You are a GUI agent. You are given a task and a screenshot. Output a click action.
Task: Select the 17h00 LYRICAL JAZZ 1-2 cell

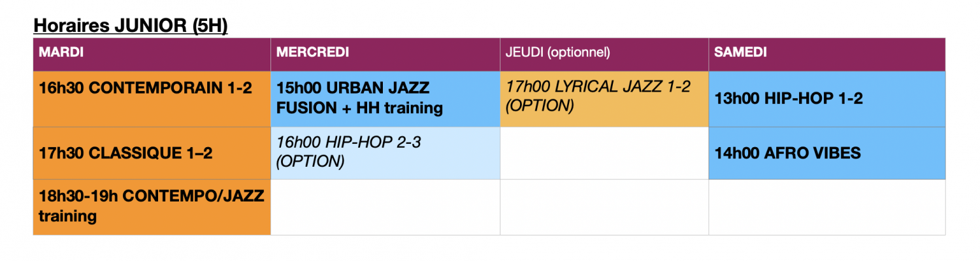coord(604,99)
